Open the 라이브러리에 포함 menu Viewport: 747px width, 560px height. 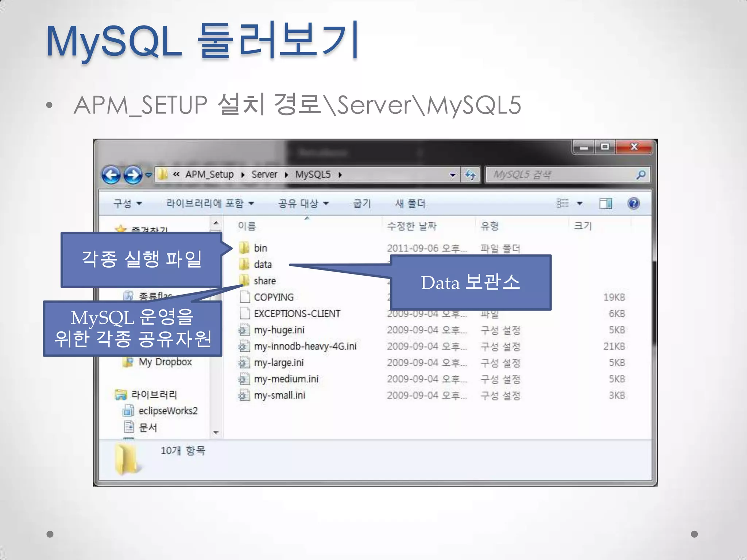coord(210,203)
